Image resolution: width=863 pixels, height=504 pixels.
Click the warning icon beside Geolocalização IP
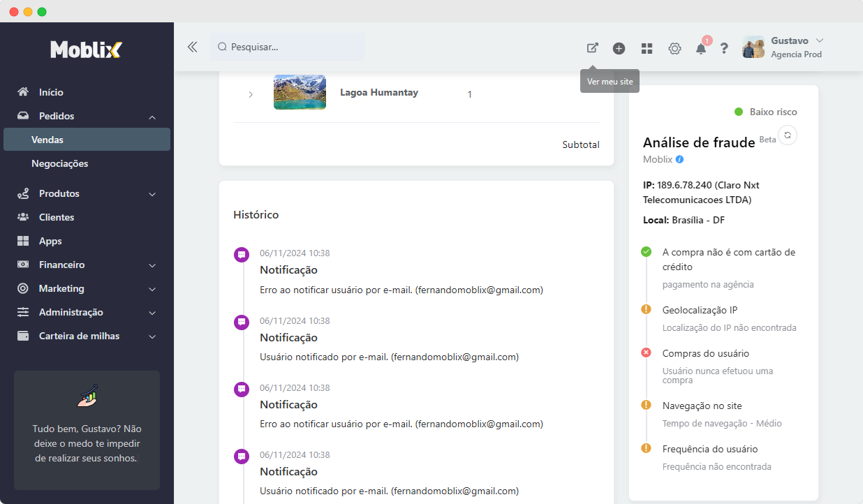(x=646, y=309)
